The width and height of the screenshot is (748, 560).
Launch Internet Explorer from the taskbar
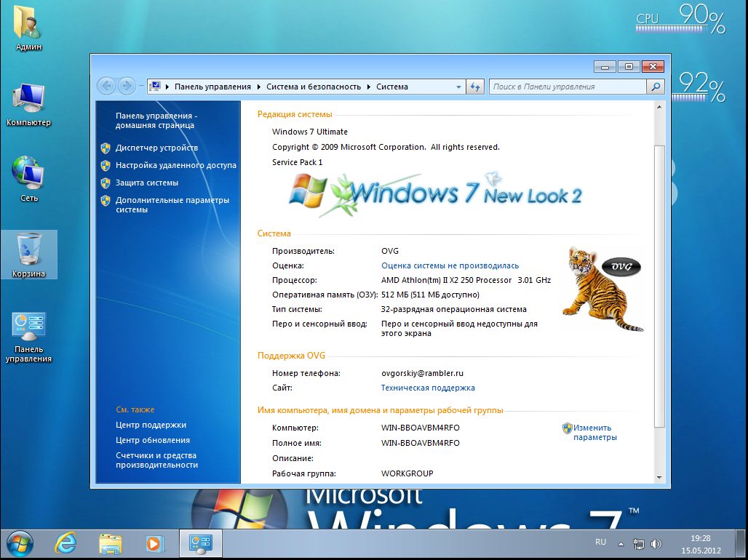pos(66,543)
